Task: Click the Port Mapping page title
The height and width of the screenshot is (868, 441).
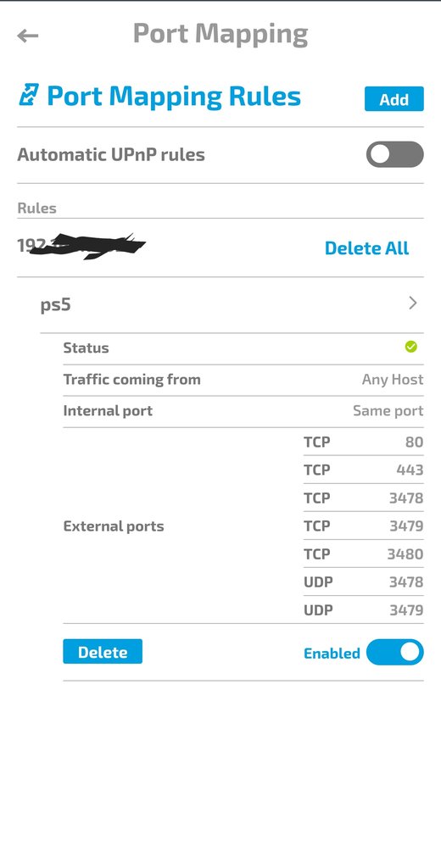Action: coord(220,34)
